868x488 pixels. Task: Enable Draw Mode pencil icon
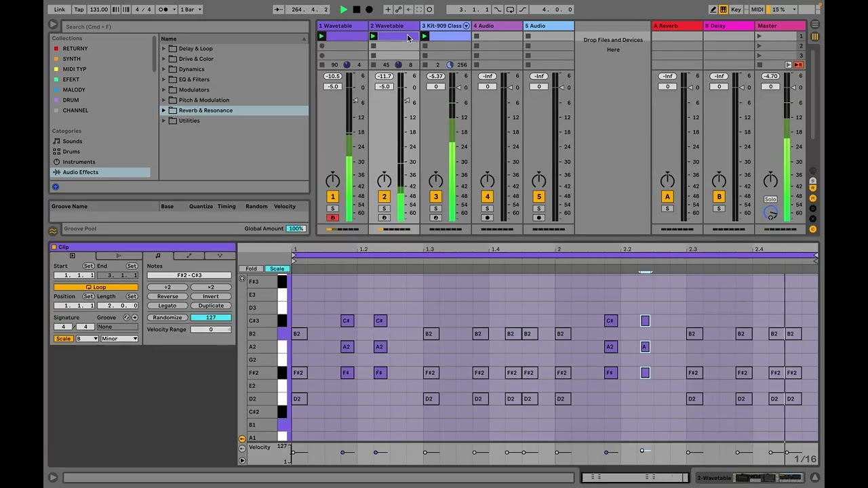713,9
